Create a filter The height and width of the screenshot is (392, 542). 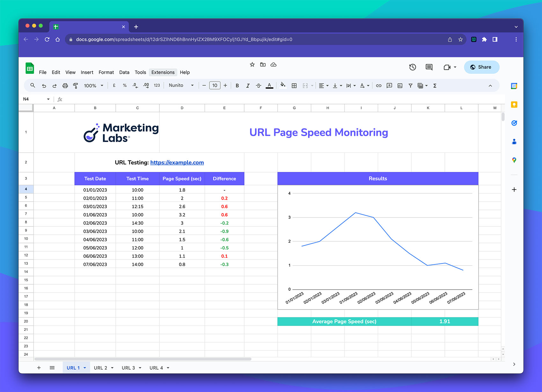[x=410, y=85]
